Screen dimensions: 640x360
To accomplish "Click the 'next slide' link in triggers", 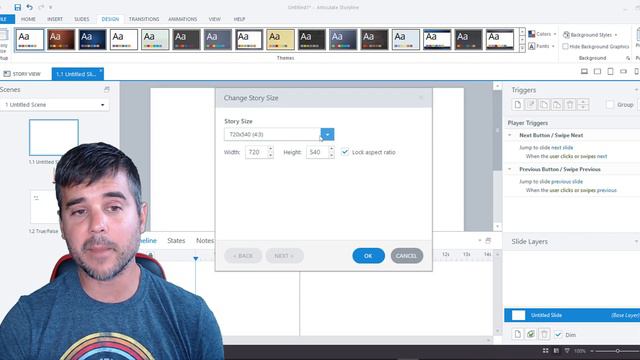I will click(562, 148).
